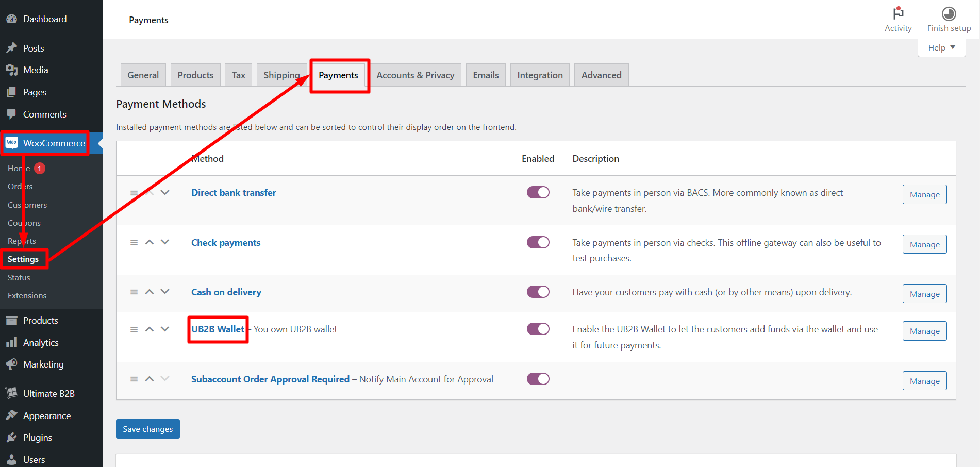This screenshot has width=980, height=467.
Task: Click the Analytics bar chart icon
Action: point(11,343)
